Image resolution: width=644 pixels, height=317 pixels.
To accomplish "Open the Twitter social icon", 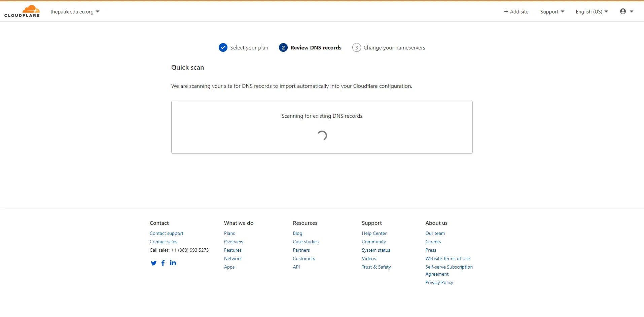I will click(x=153, y=263).
